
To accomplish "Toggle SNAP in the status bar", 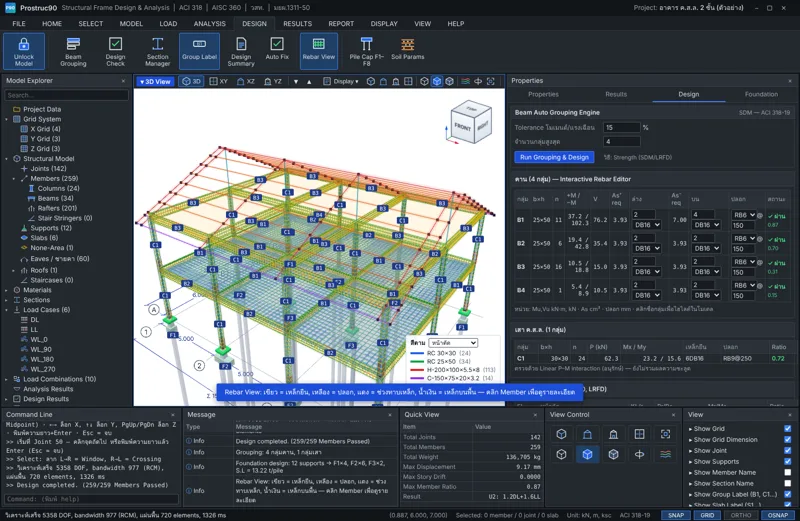I will tap(676, 515).
